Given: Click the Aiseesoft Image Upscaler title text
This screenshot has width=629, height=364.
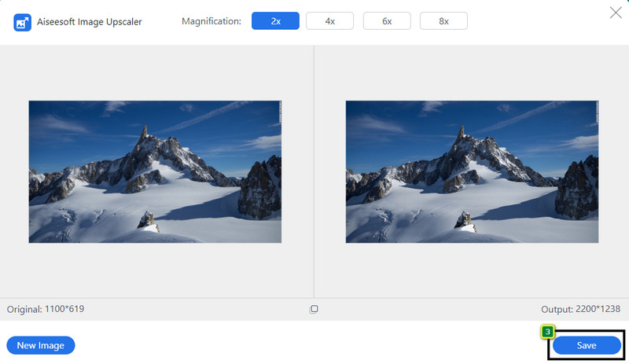Looking at the screenshot, I should 89,22.
